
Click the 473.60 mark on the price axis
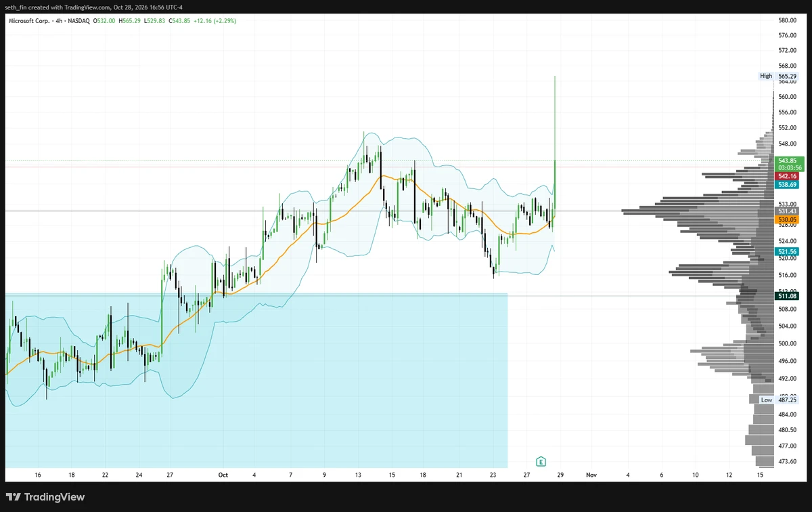coord(787,461)
